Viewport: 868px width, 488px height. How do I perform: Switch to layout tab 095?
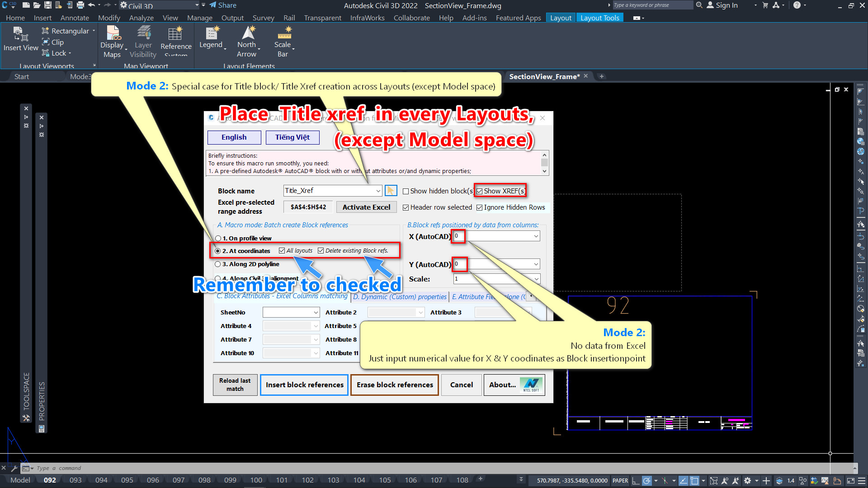tap(127, 480)
